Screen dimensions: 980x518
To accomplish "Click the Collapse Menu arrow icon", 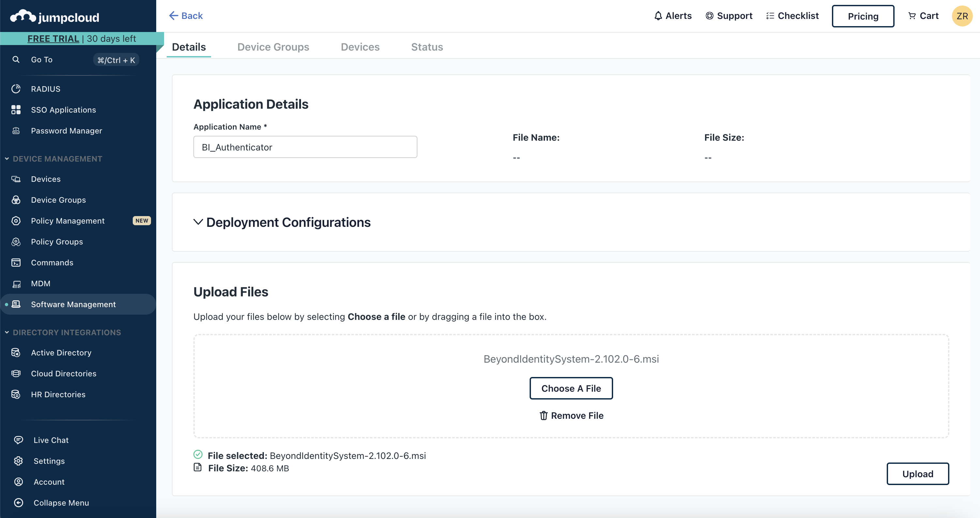I will tap(18, 503).
